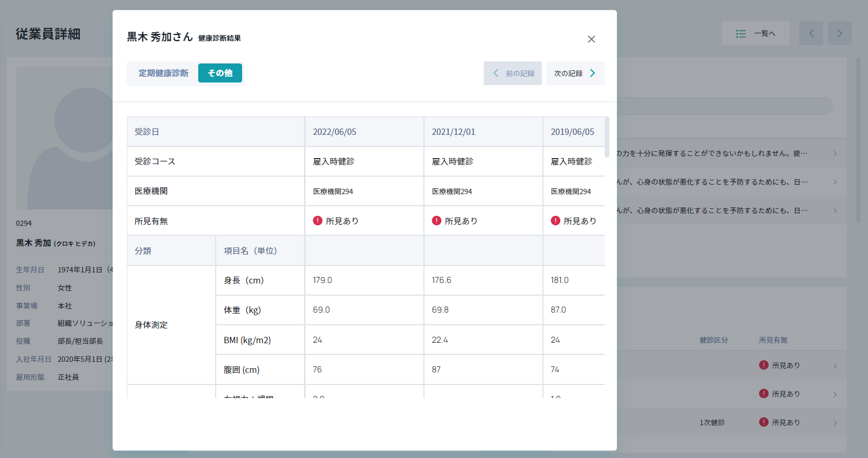The image size is (868, 458).
Task: Click the vertical scrollbar of the results table
Action: tap(607, 136)
